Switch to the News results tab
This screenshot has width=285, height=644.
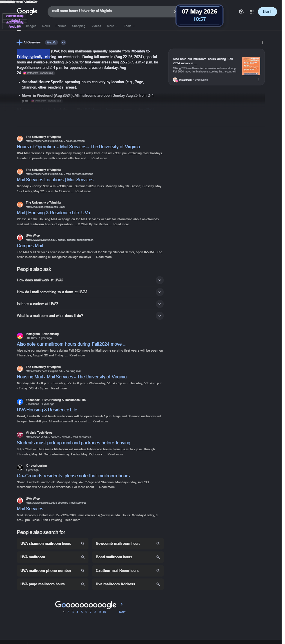46,26
